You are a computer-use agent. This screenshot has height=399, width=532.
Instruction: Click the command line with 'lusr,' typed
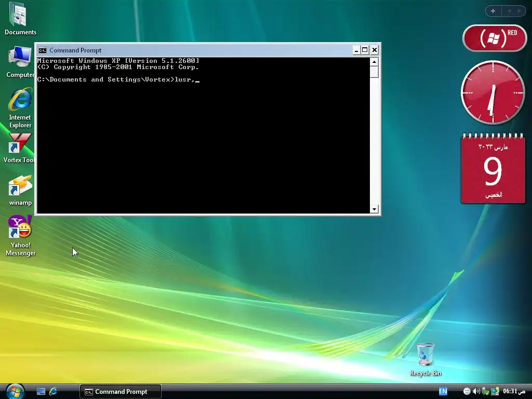pyautogui.click(x=118, y=79)
